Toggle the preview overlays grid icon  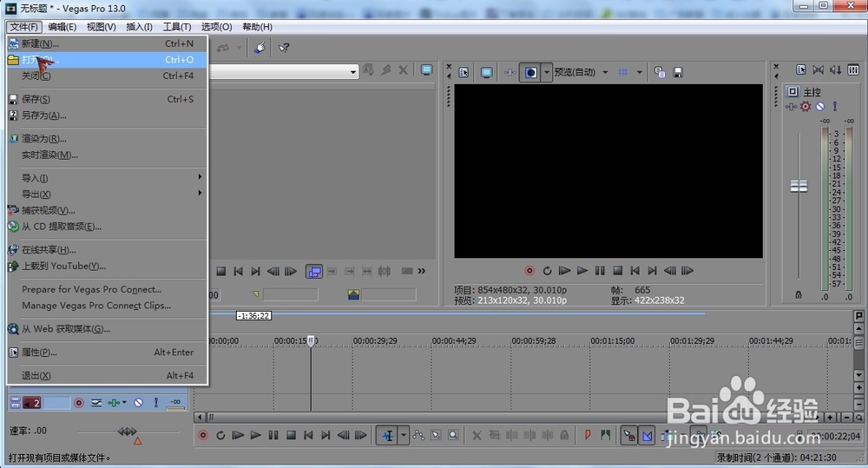click(623, 72)
